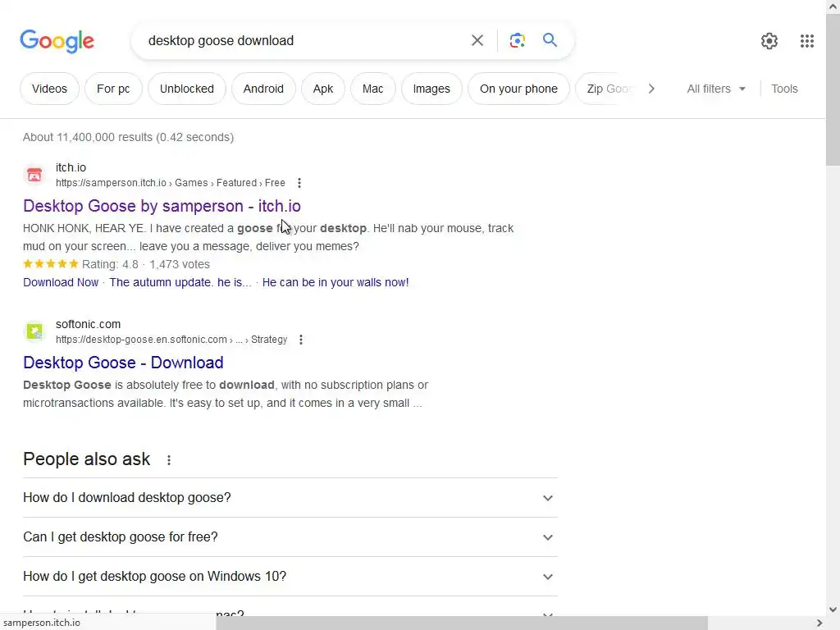Expand Can I get desktop goose for free
The width and height of the screenshot is (840, 630).
[x=290, y=536]
